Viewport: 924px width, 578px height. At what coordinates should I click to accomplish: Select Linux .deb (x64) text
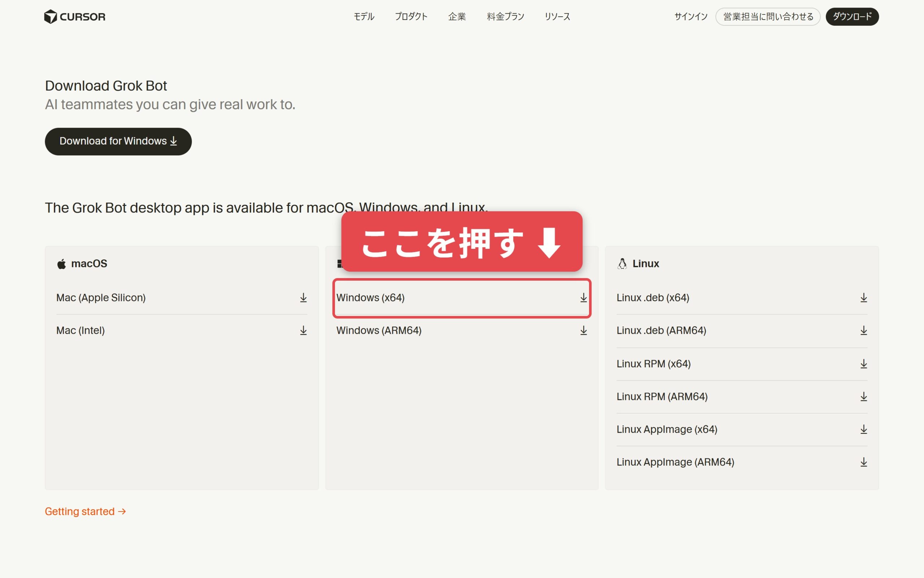coord(653,298)
